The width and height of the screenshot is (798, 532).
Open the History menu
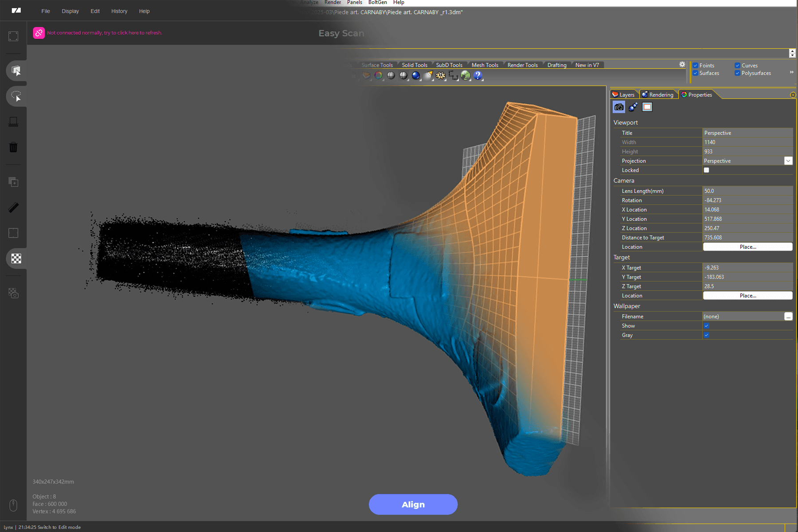(x=119, y=11)
